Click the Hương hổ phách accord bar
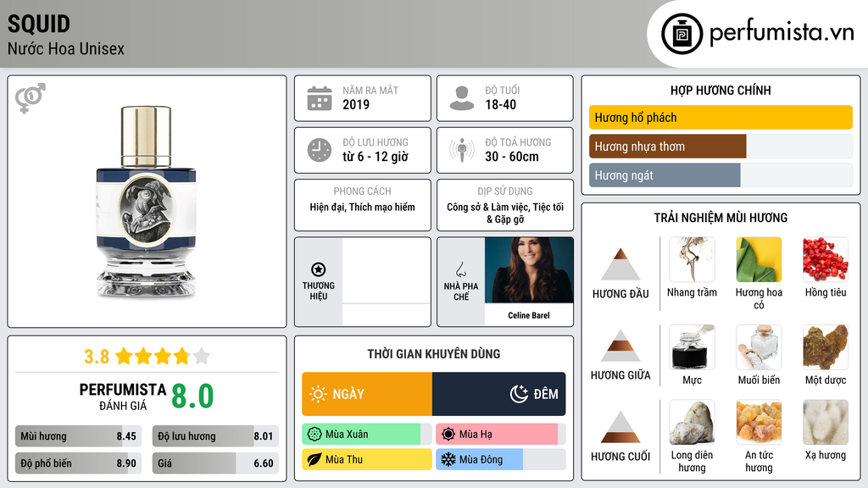The image size is (868, 488). click(721, 117)
